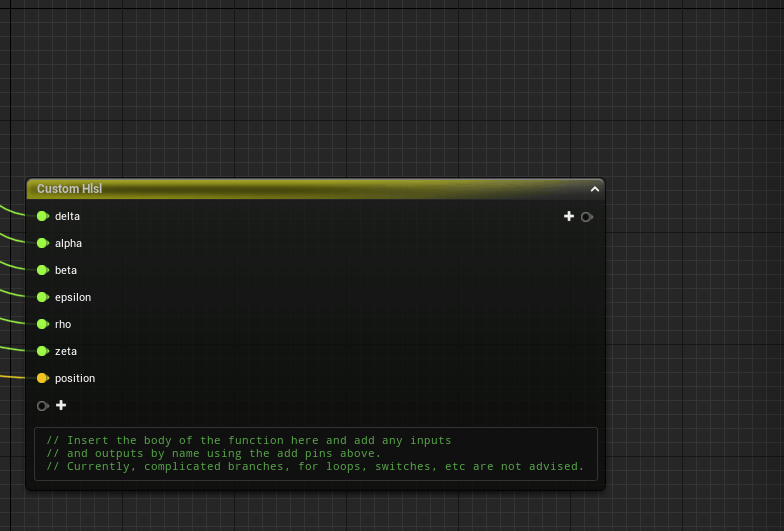This screenshot has width=784, height=531.
Task: Select the rho input pin connector
Action: pos(42,324)
